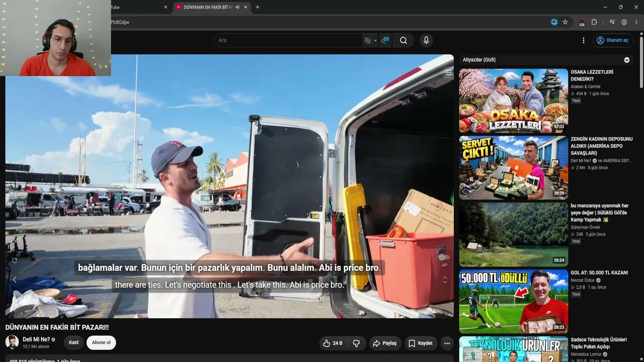Click the main video player frame
644x362 pixels.
(x=229, y=186)
